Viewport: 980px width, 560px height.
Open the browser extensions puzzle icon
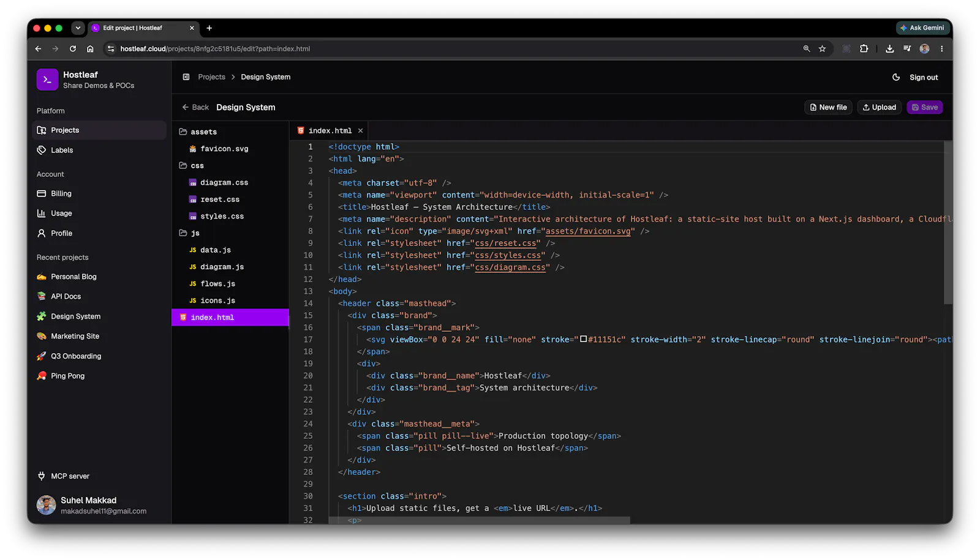click(864, 48)
